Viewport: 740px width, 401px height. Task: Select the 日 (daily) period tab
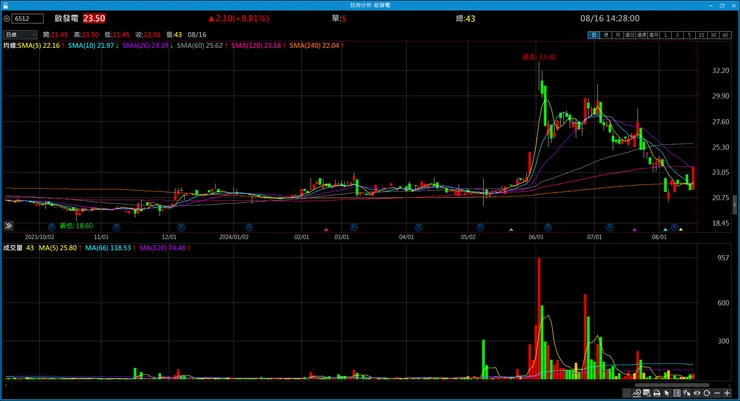click(594, 35)
